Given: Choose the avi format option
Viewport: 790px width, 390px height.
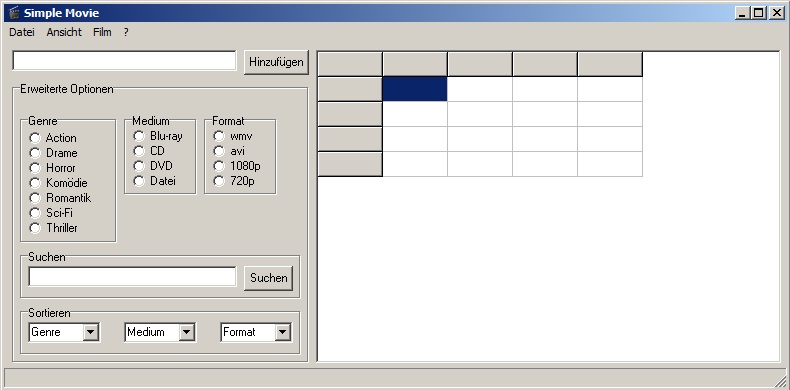Looking at the screenshot, I should (x=219, y=151).
